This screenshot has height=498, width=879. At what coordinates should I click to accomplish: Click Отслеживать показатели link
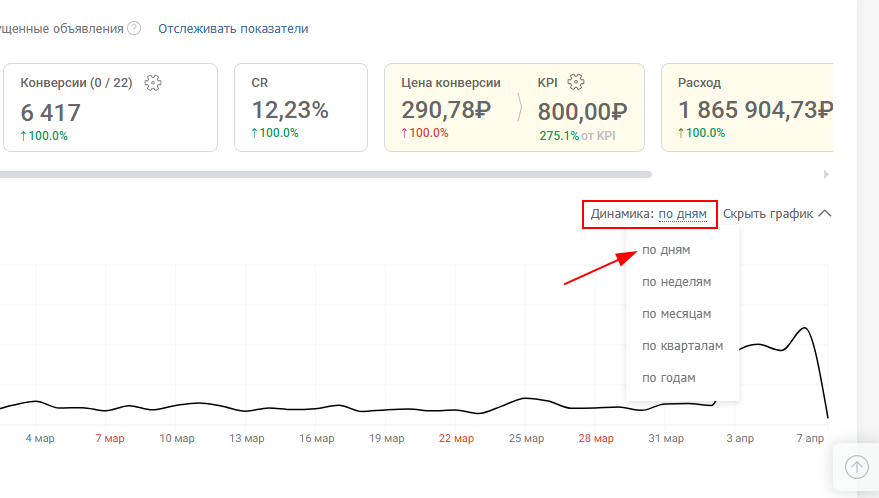pyautogui.click(x=233, y=29)
